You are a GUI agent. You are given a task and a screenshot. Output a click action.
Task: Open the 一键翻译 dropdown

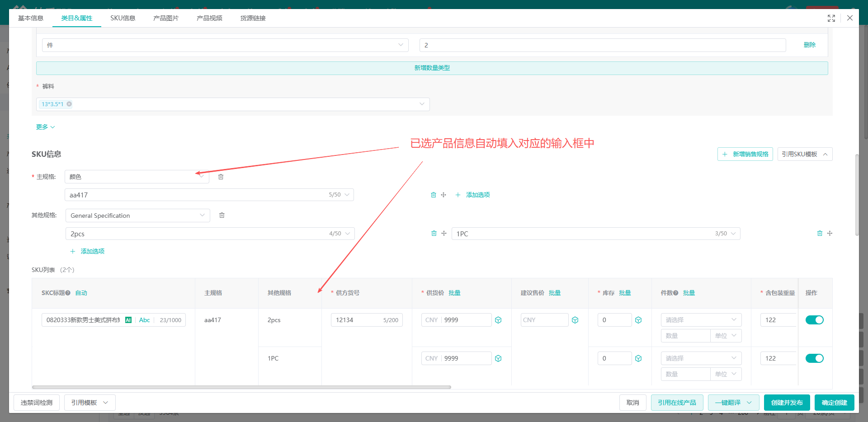point(733,403)
